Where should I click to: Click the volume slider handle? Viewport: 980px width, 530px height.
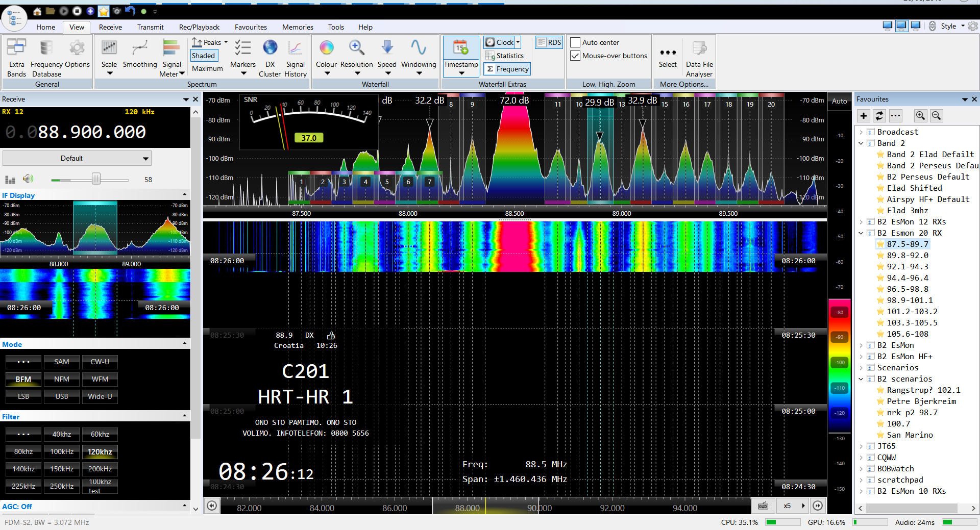[x=96, y=179]
